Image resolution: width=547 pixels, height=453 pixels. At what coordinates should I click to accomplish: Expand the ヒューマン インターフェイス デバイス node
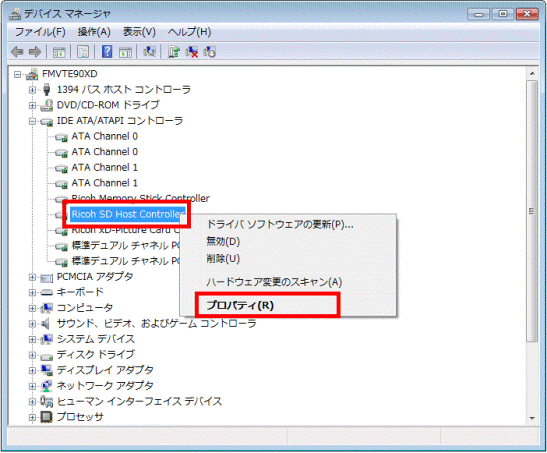click(x=32, y=402)
